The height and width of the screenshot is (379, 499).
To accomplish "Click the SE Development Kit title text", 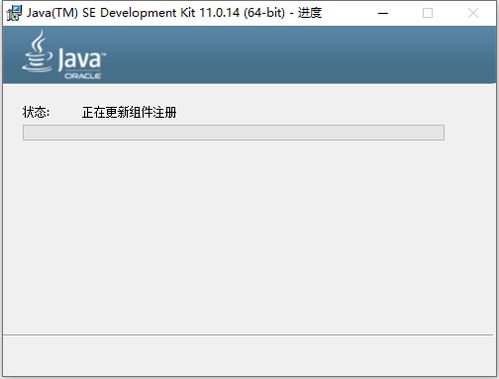I will pyautogui.click(x=139, y=13).
